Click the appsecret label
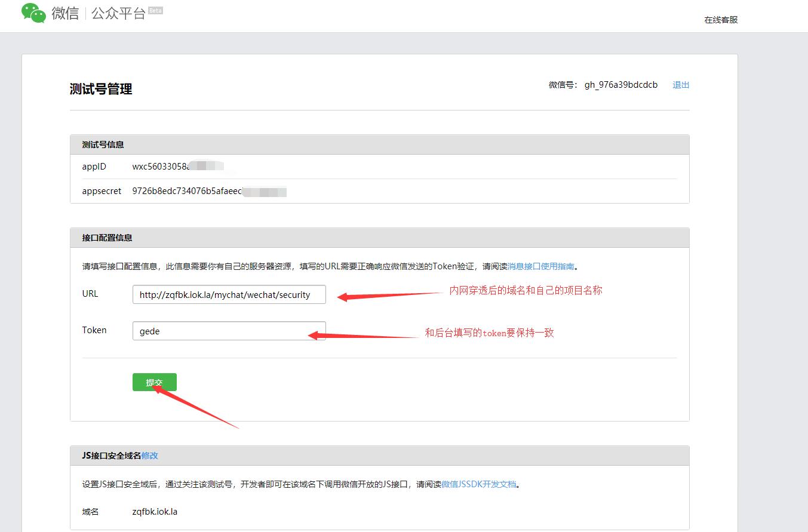The image size is (808, 532). coord(102,192)
